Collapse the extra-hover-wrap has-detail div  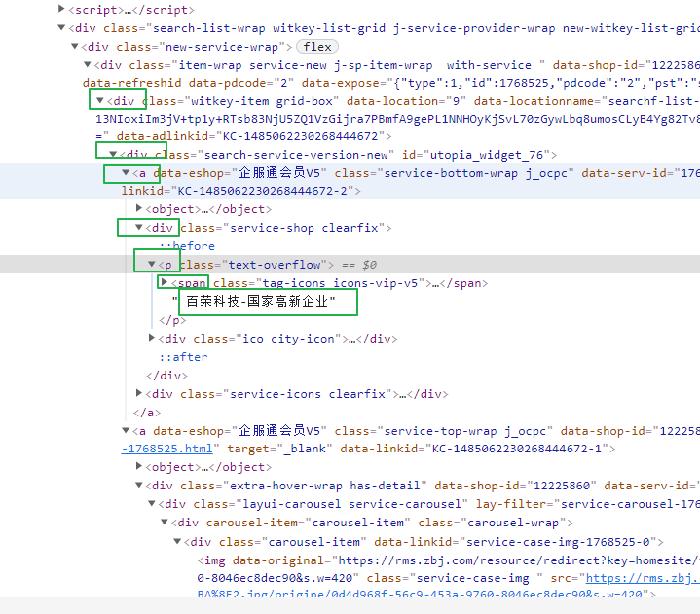pos(139,485)
